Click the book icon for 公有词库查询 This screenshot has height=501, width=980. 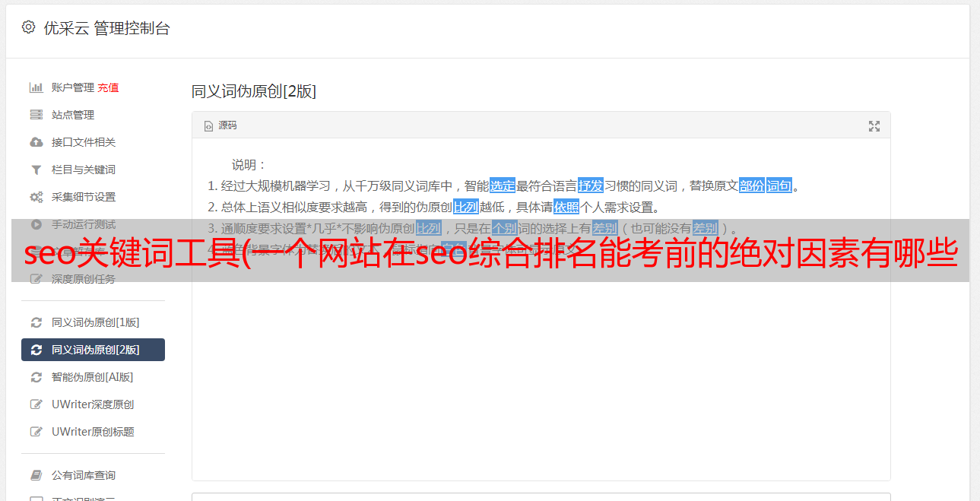point(36,475)
